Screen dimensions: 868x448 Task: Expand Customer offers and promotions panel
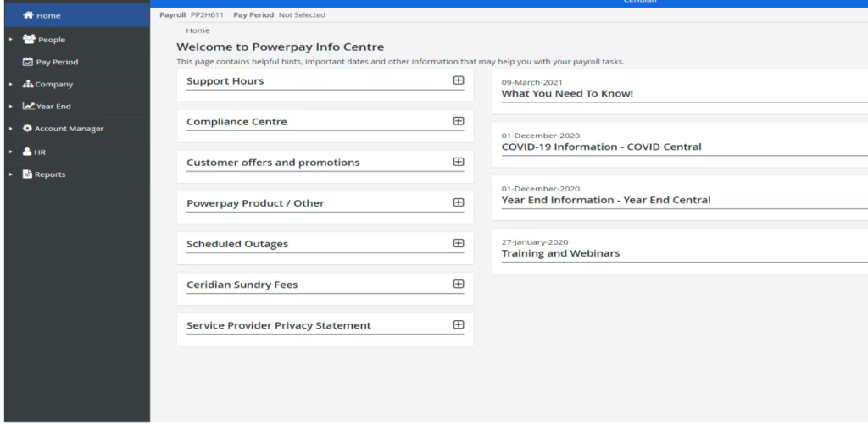pos(458,162)
